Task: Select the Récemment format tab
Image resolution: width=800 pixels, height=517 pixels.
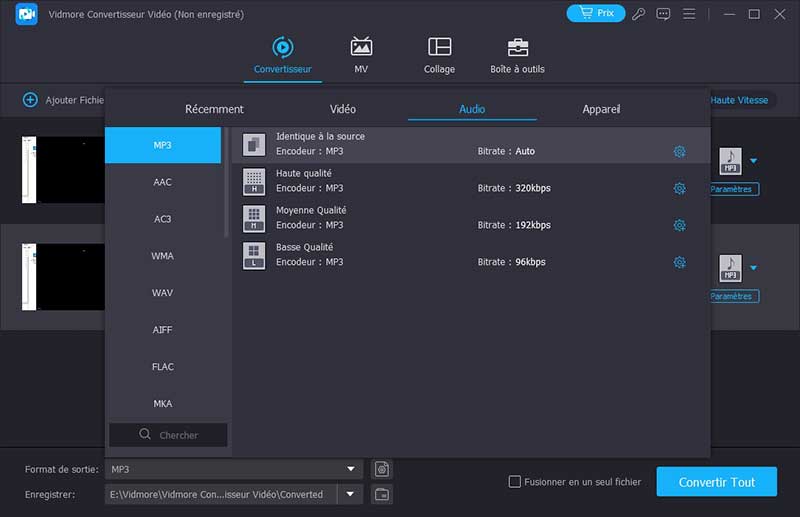Action: (x=214, y=109)
